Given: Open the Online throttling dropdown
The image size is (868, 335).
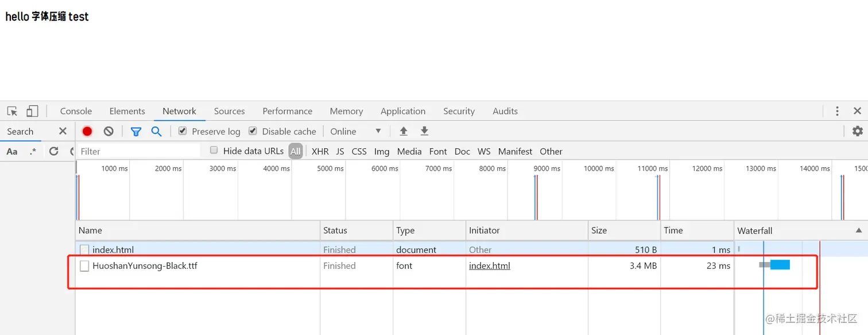Looking at the screenshot, I should 356,132.
